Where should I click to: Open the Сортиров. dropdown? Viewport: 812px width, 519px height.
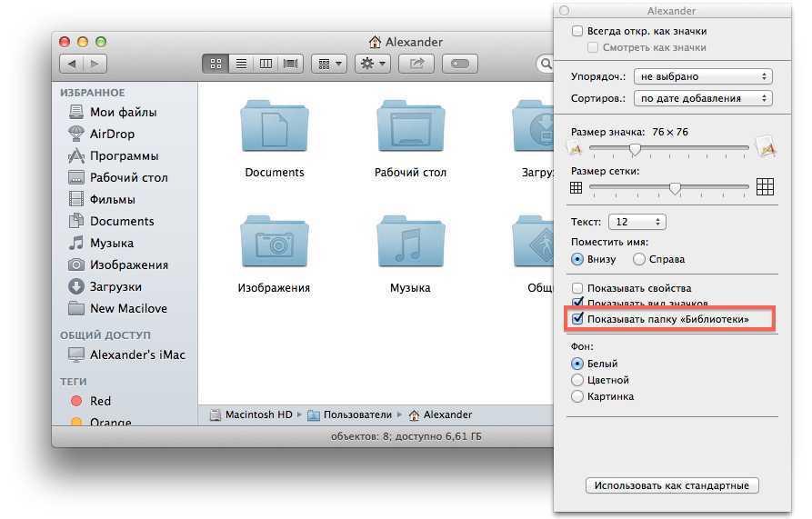(x=703, y=98)
